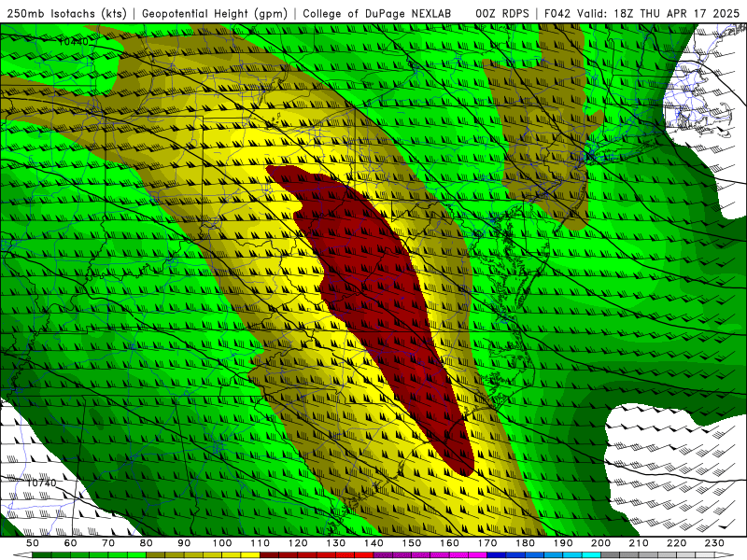Screen dimensions: 747x560
Task: Click the '60' value on the color scale
Action: point(71,543)
